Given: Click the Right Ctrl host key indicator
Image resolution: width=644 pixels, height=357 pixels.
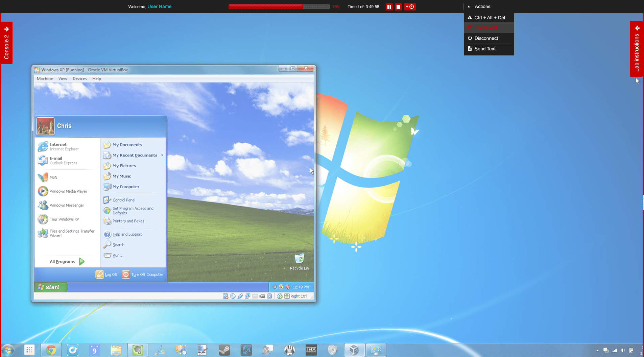Looking at the screenshot, I should (x=295, y=296).
